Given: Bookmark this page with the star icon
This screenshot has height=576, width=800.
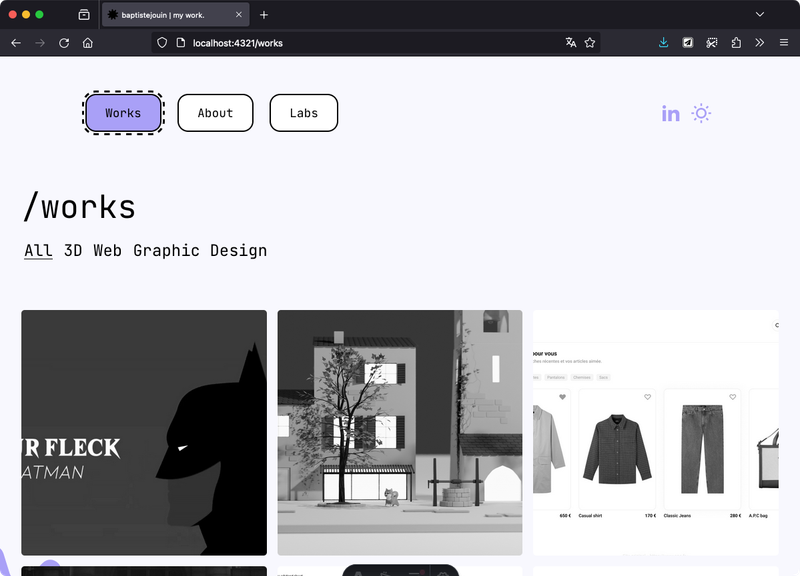Looking at the screenshot, I should coord(590,43).
